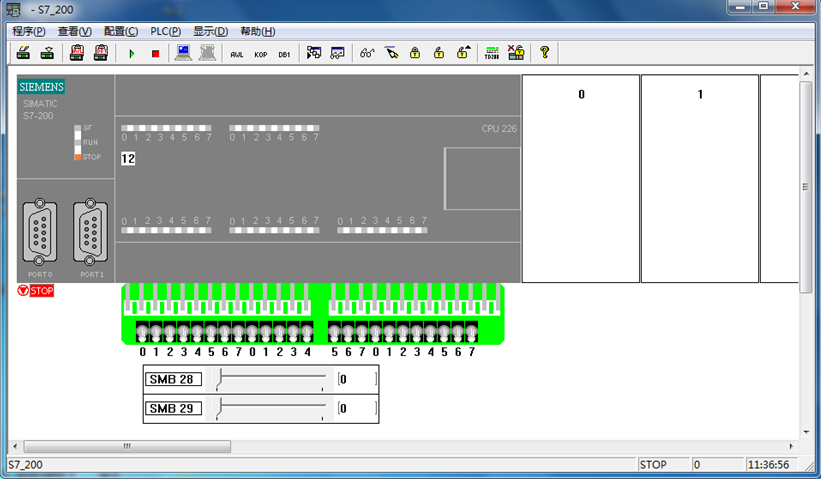Screen dimensions: 829x481
Task: Select expansion module slot 1
Action: click(700, 179)
